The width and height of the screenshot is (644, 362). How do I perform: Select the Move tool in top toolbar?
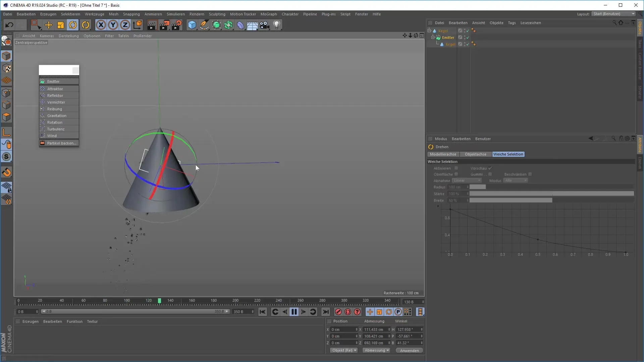pos(49,25)
